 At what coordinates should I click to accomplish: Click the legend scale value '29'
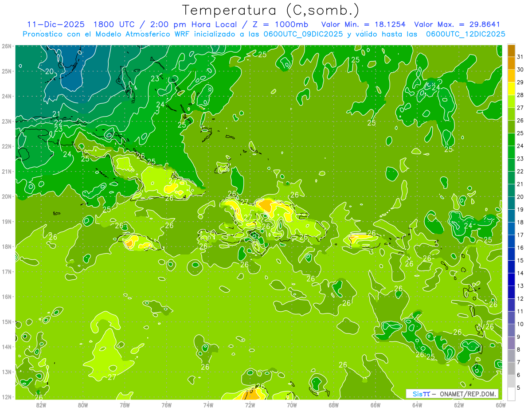[x=521, y=82]
